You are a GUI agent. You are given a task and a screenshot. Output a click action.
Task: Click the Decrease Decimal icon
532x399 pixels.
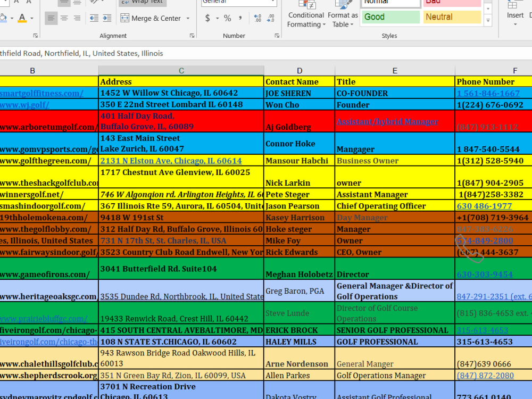[271, 18]
